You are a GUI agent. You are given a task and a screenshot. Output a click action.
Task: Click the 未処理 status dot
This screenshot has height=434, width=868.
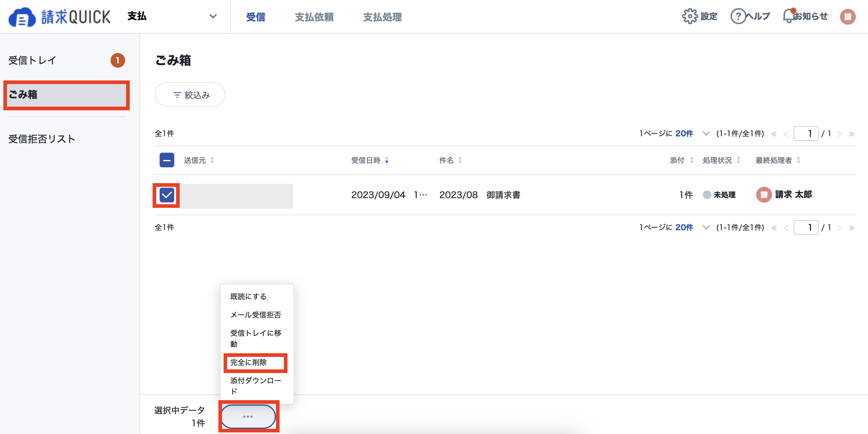707,194
